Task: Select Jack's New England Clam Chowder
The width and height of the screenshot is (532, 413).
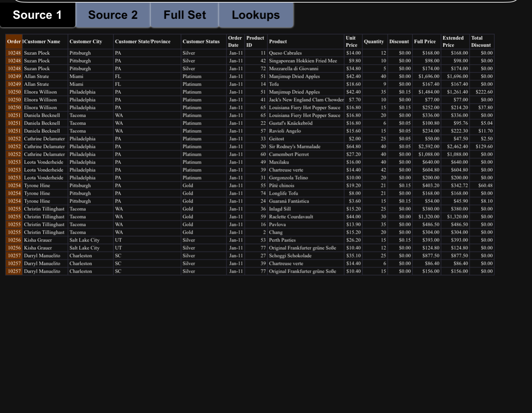Action: click(x=306, y=100)
